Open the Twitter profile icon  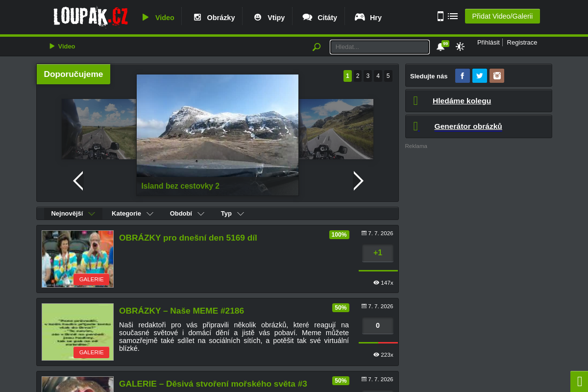(480, 76)
